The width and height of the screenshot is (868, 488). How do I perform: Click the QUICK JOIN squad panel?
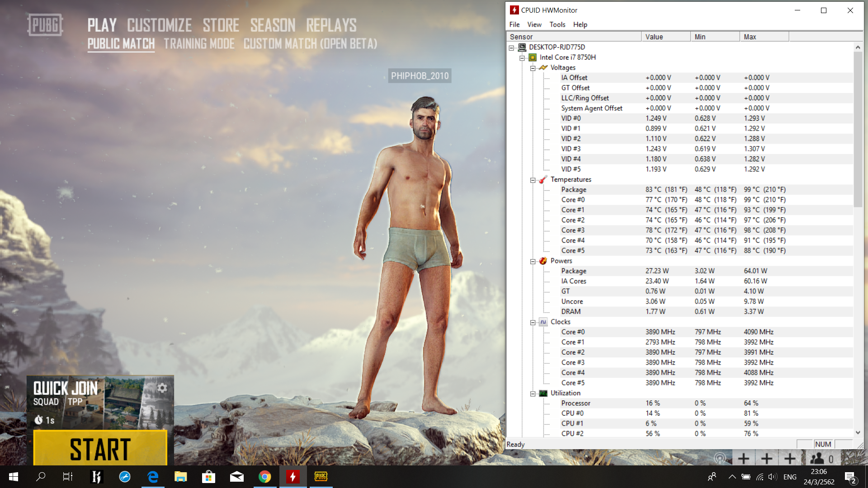pos(100,402)
